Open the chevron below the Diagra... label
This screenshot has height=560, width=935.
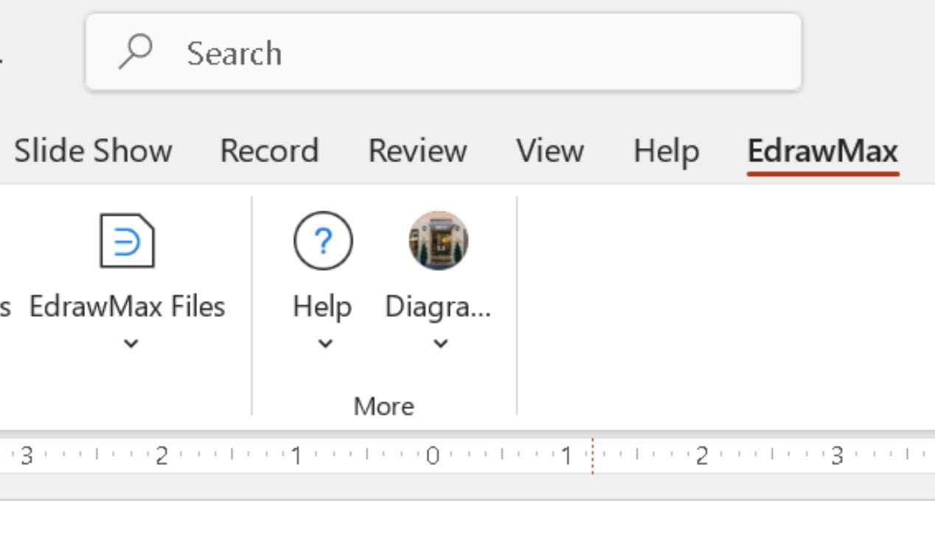[x=440, y=343]
